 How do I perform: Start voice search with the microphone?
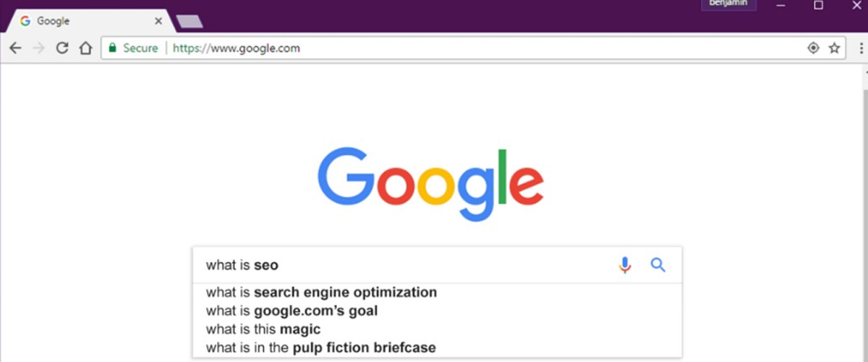click(x=625, y=265)
